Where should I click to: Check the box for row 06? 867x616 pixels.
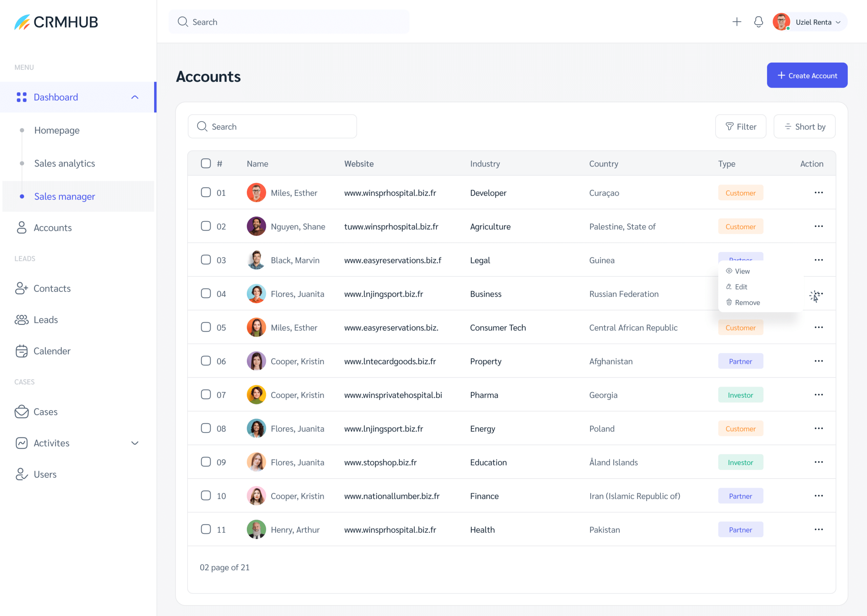click(206, 361)
